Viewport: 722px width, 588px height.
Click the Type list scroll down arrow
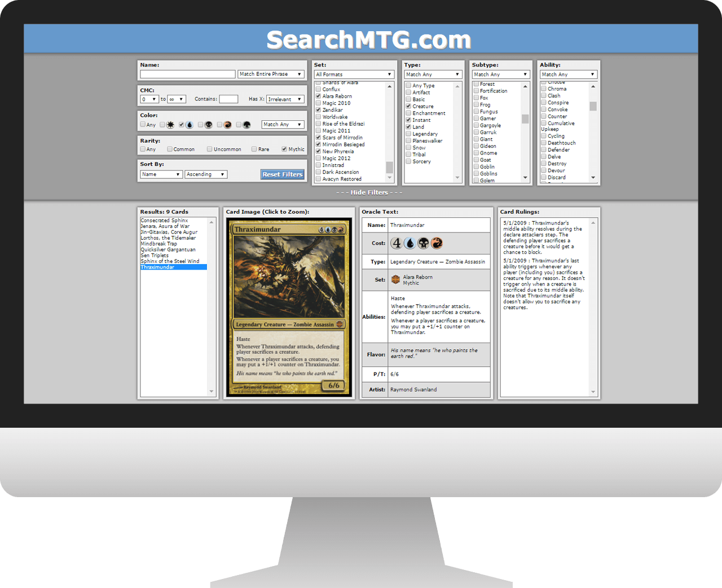pyautogui.click(x=457, y=178)
